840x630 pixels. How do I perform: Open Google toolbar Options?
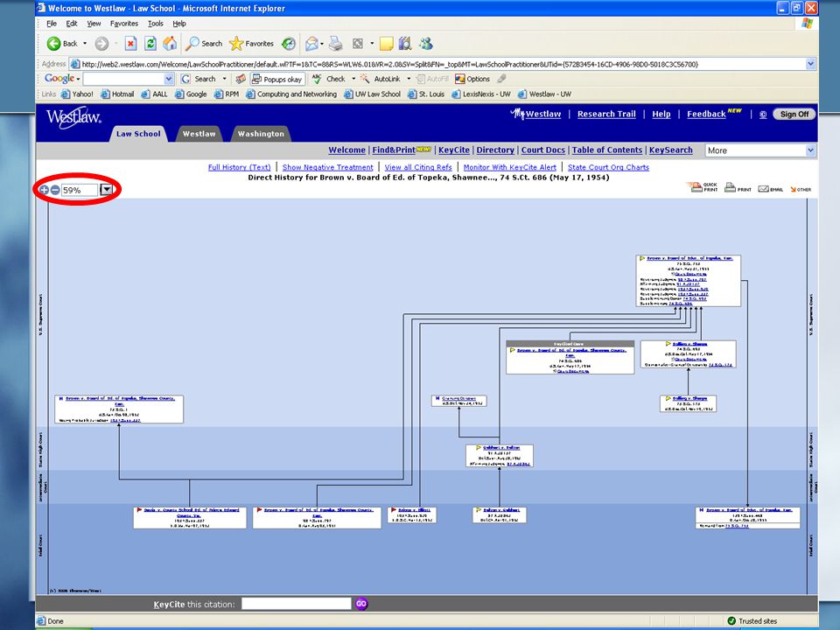[x=472, y=79]
